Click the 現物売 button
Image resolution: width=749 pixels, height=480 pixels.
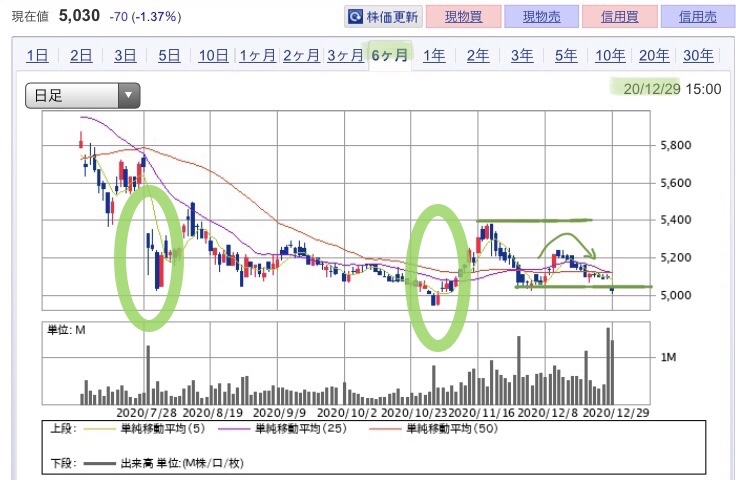coord(542,17)
